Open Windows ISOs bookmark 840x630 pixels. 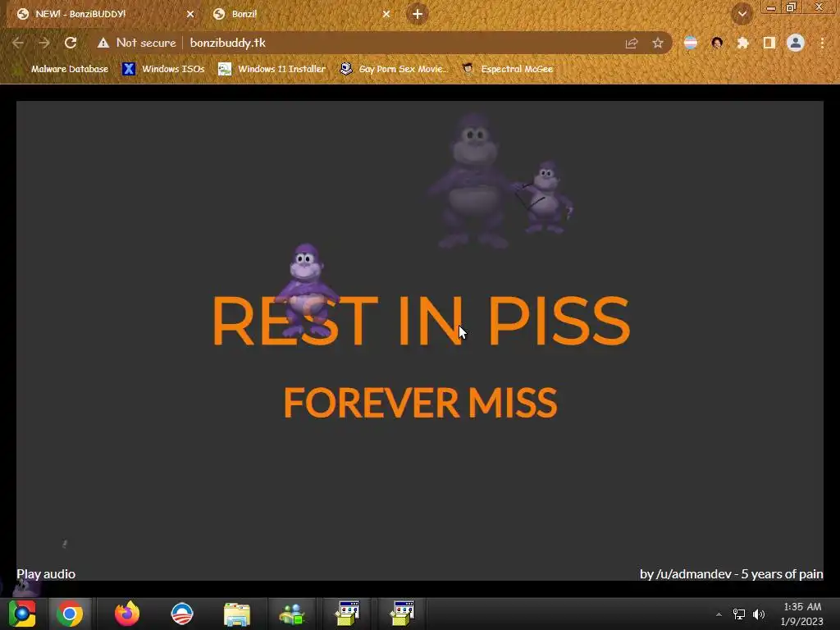point(164,69)
